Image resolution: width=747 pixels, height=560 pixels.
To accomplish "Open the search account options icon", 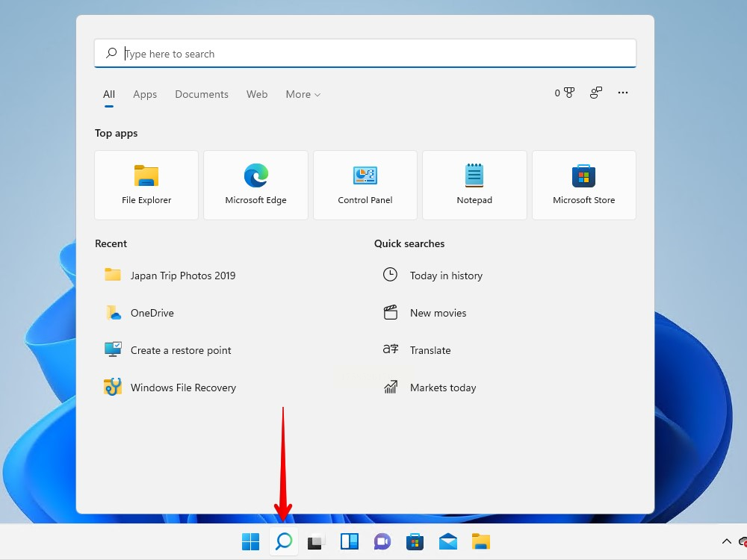I will pyautogui.click(x=595, y=93).
